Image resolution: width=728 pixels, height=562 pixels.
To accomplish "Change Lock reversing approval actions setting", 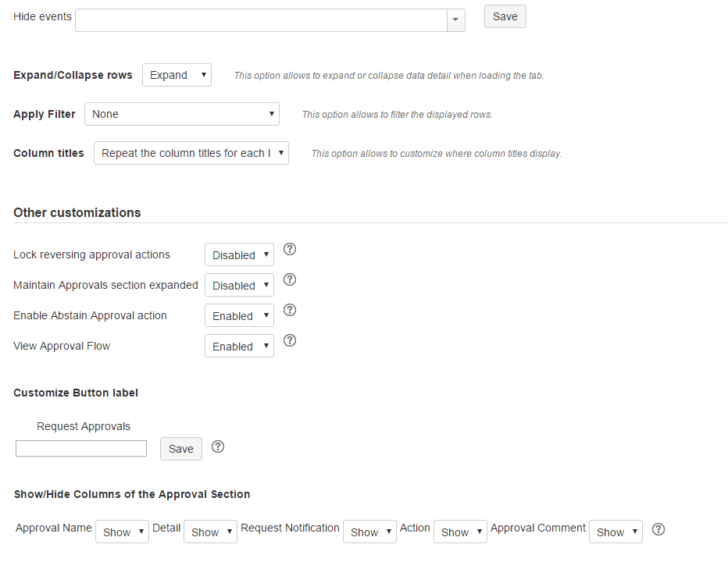I will point(239,254).
